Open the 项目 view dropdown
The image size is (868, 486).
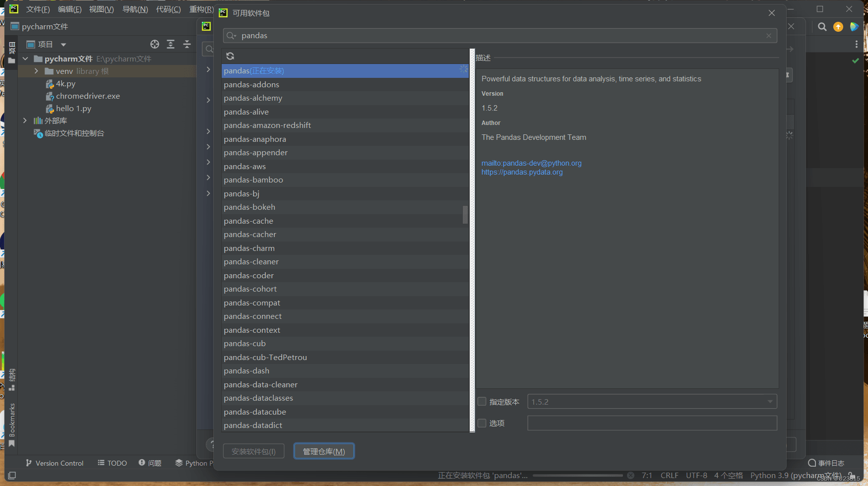tap(63, 45)
